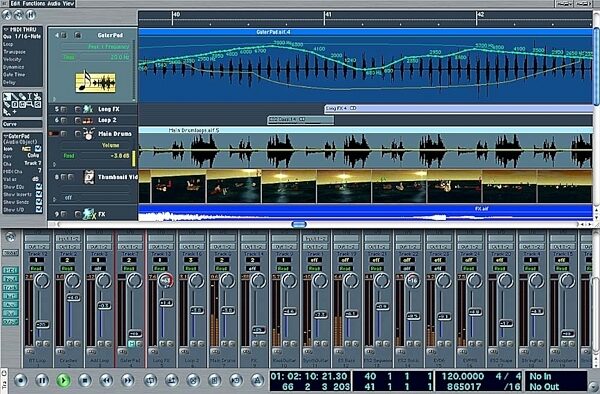Click the large GaterPad audio note icon
600x394 pixels.
(96, 82)
